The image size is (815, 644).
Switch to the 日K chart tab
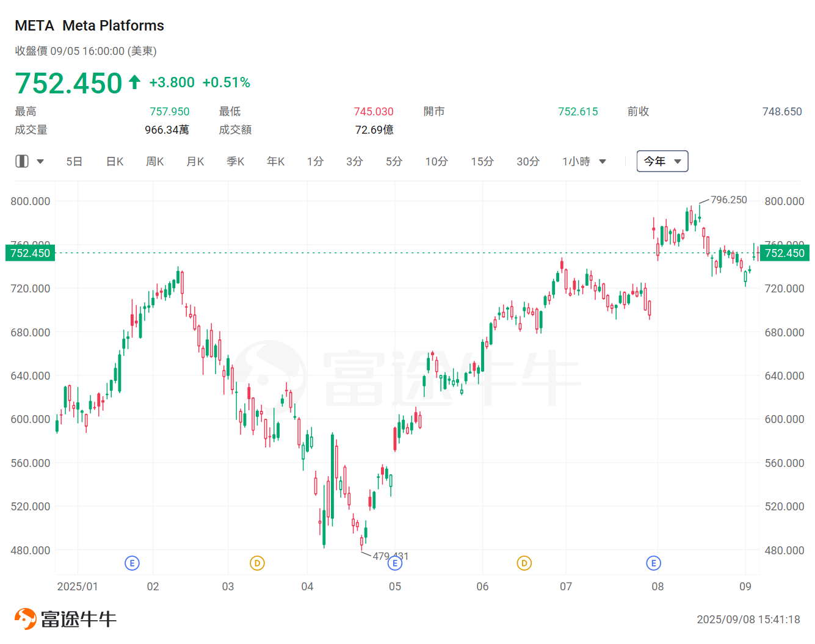115,162
